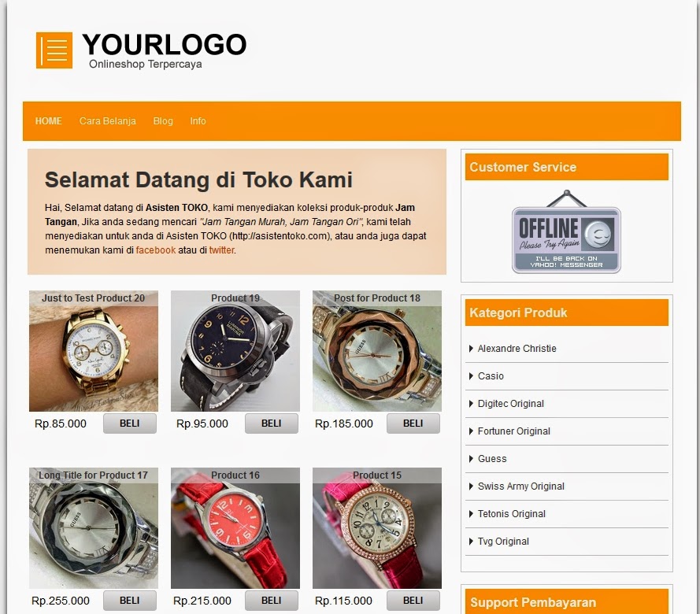The width and height of the screenshot is (700, 614).
Task: Select the Guess category
Action: coord(492,459)
